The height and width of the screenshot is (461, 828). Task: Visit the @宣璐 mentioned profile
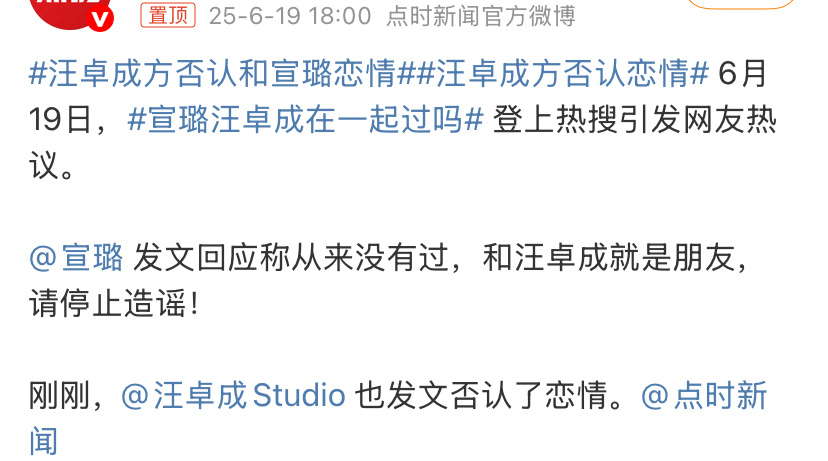77,258
